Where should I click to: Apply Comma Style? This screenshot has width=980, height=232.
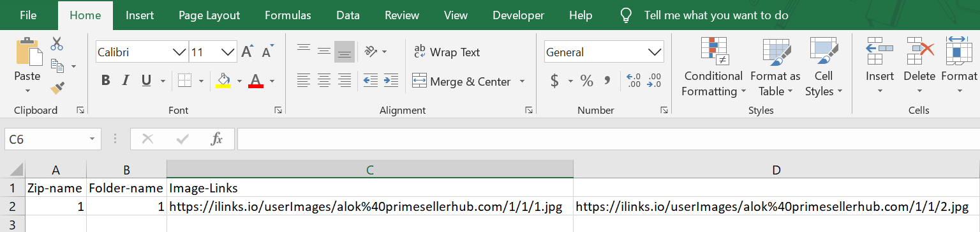click(x=607, y=81)
